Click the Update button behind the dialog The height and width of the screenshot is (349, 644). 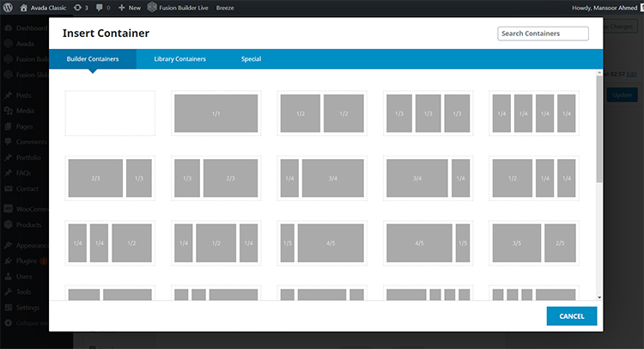(x=622, y=95)
